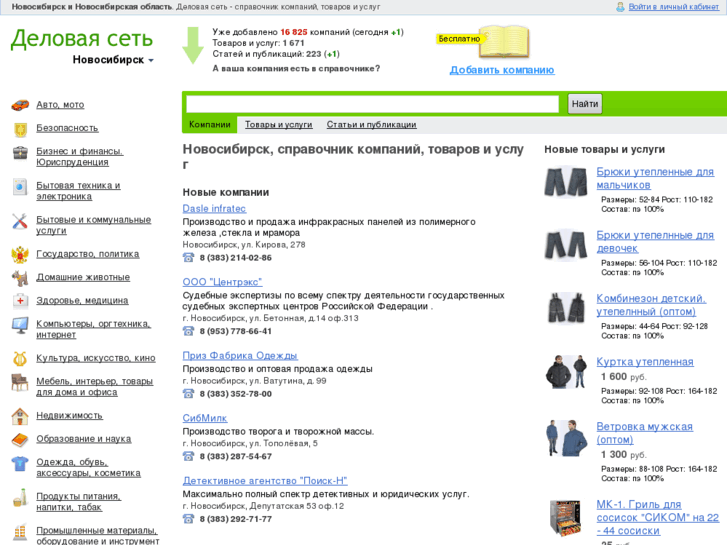Click thumbnail of children's overalls
Image resolution: width=727 pixels, height=545 pixels.
click(566, 308)
